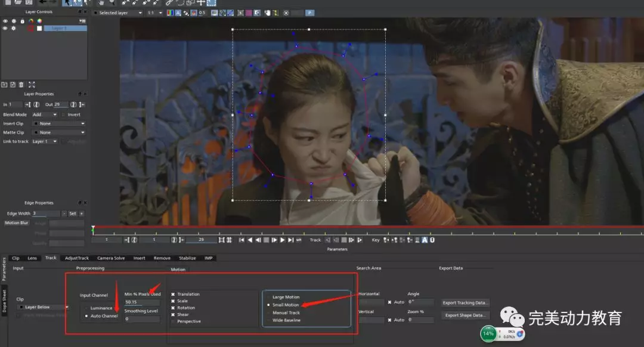Screen dimensions: 644x347
Task: Click the group layers folder icon
Action: [x=4, y=85]
